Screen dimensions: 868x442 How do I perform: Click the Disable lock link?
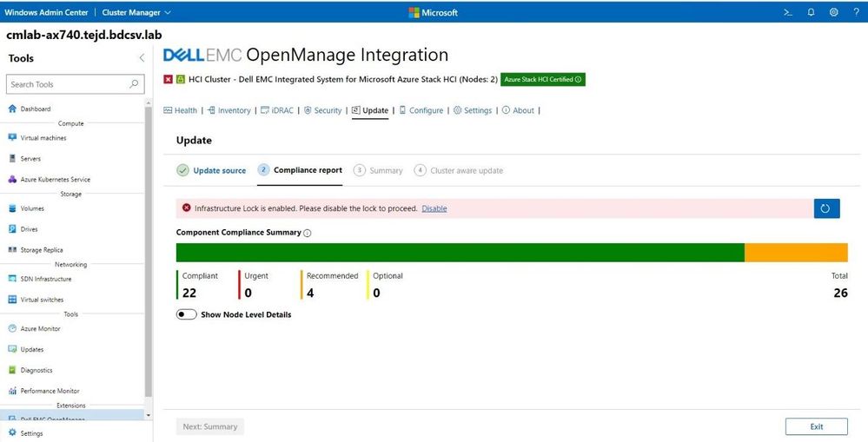click(434, 208)
